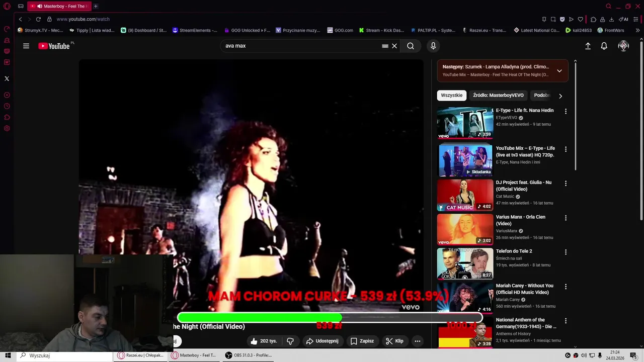Like the video with 202 tys.

[x=265, y=341]
